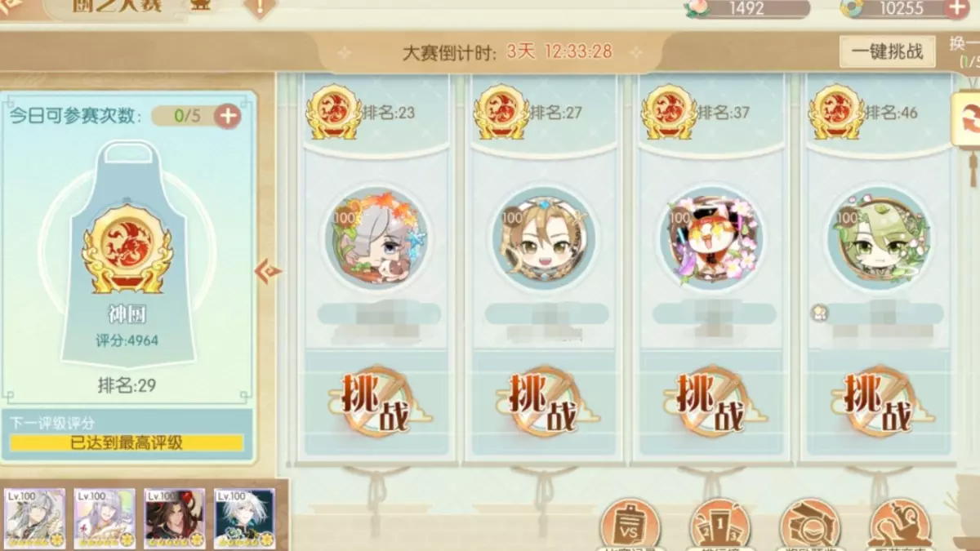Image resolution: width=980 pixels, height=551 pixels.
Task: Add attempts with the plus beside 0/5
Action: coord(228,116)
